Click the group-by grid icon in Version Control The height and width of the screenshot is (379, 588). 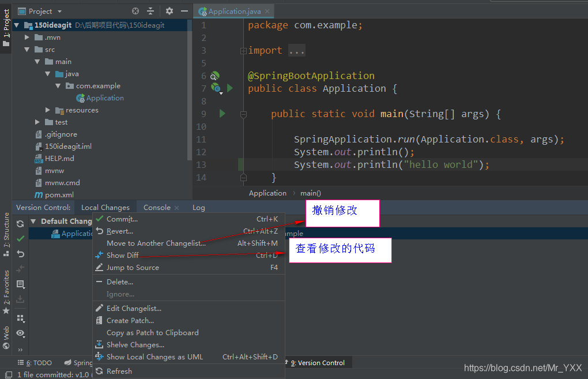click(x=20, y=318)
